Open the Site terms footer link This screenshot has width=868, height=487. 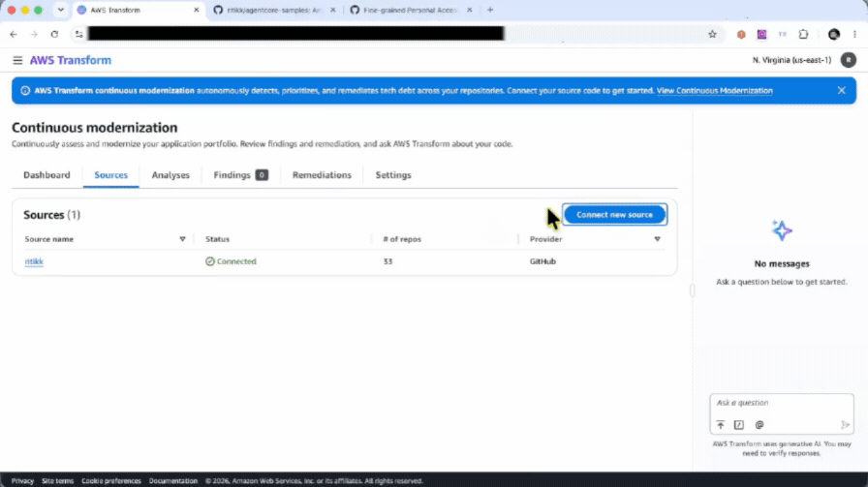[x=57, y=481]
